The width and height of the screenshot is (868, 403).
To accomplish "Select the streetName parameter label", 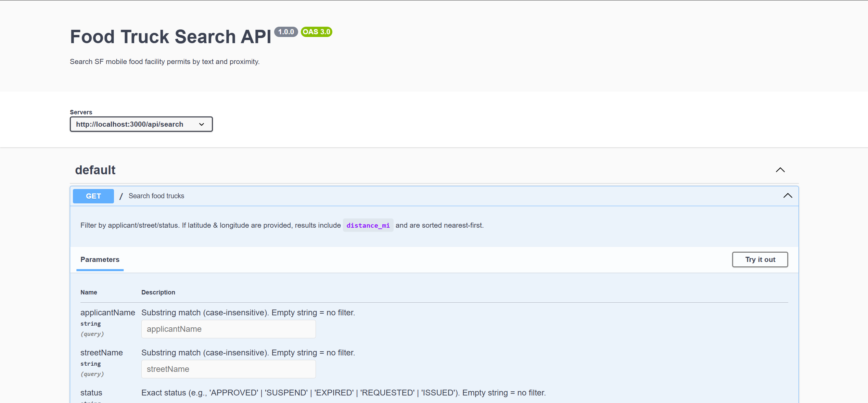I will pos(101,353).
